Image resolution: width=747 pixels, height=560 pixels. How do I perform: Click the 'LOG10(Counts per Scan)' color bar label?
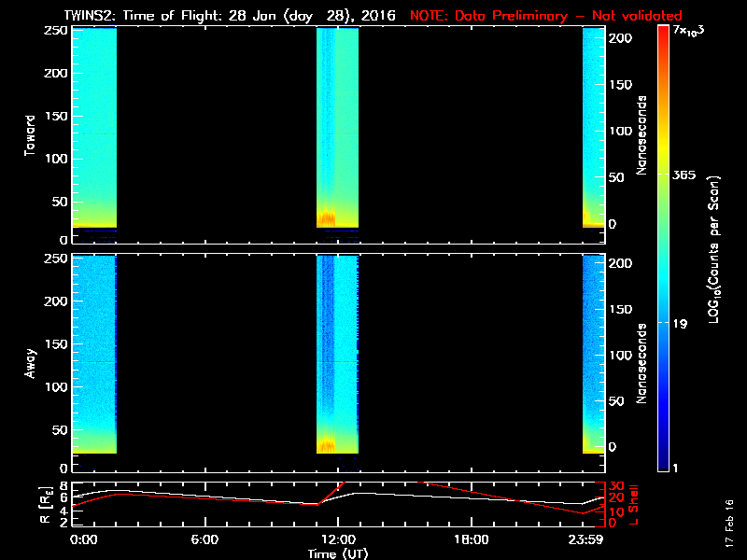coord(714,250)
